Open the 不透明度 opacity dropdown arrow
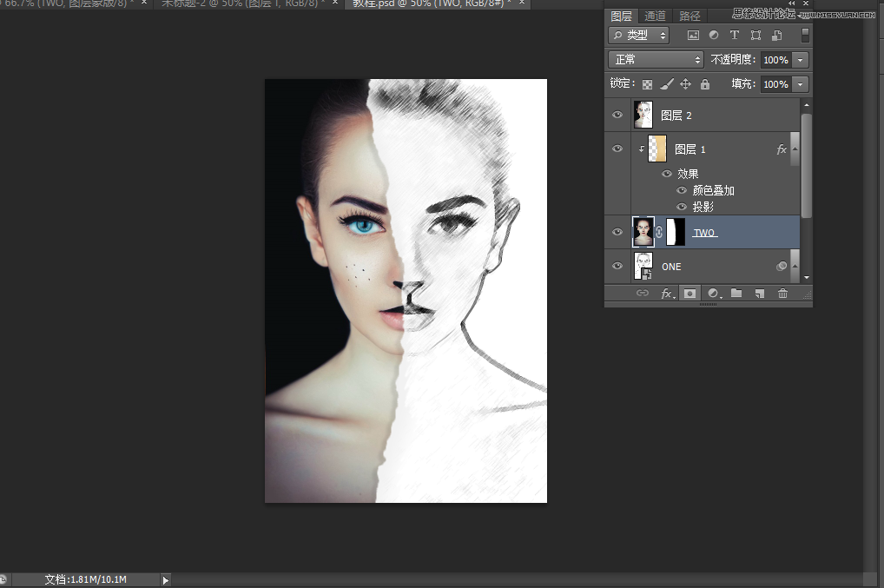Viewport: 884px width, 588px height. click(x=800, y=60)
